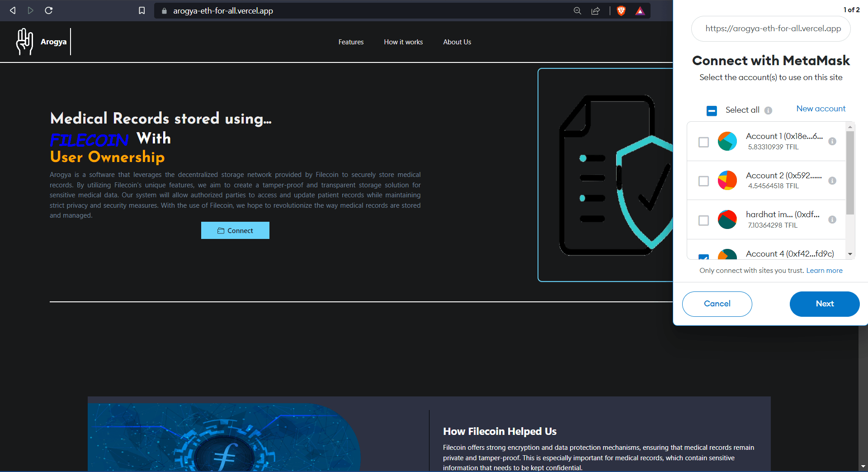
Task: Check the Account 2 checkbox
Action: tap(703, 181)
